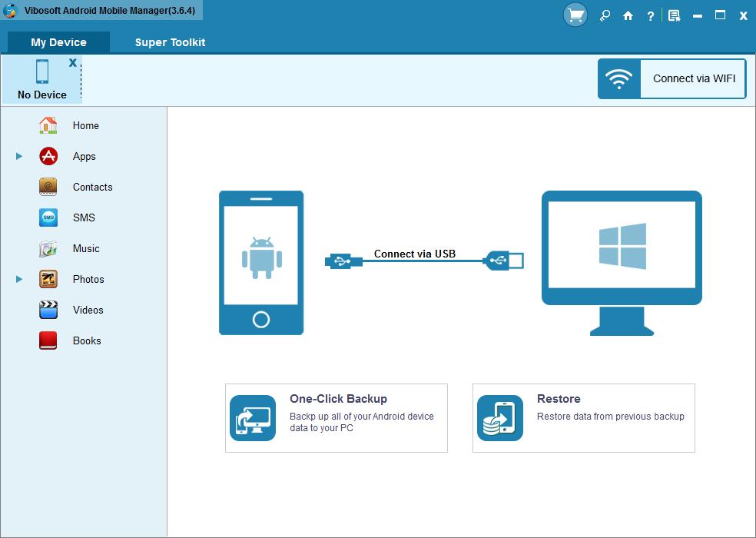Viewport: 756px width, 538px height.
Task: Click the Photos picture frame icon
Action: [x=48, y=279]
